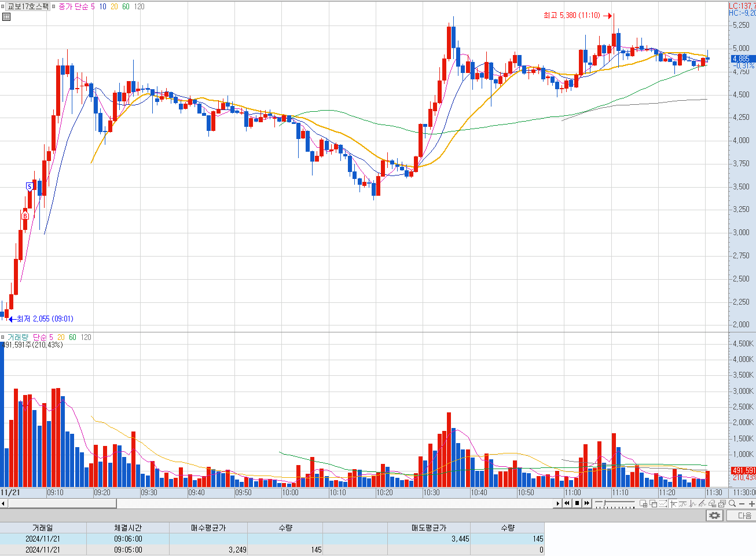Click the LC:137 indicator at top right
Screen dimensions: 756x556
coord(742,6)
